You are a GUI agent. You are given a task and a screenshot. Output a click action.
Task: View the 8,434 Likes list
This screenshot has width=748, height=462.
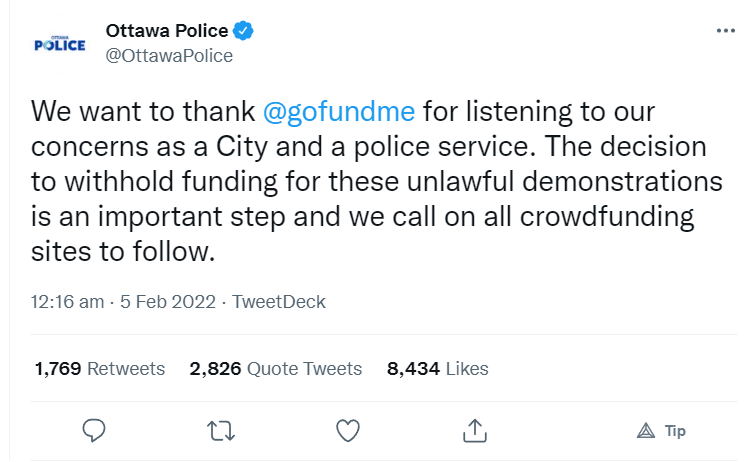(437, 369)
